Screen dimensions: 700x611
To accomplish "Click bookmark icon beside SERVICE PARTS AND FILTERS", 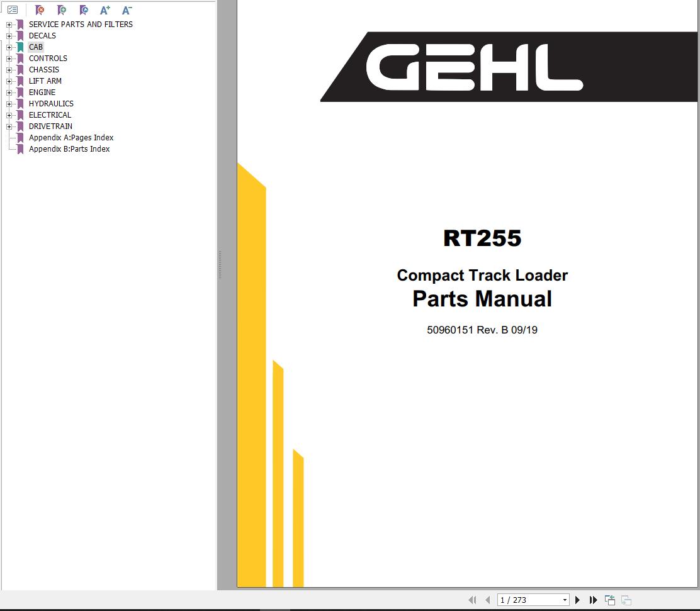I will click(20, 25).
